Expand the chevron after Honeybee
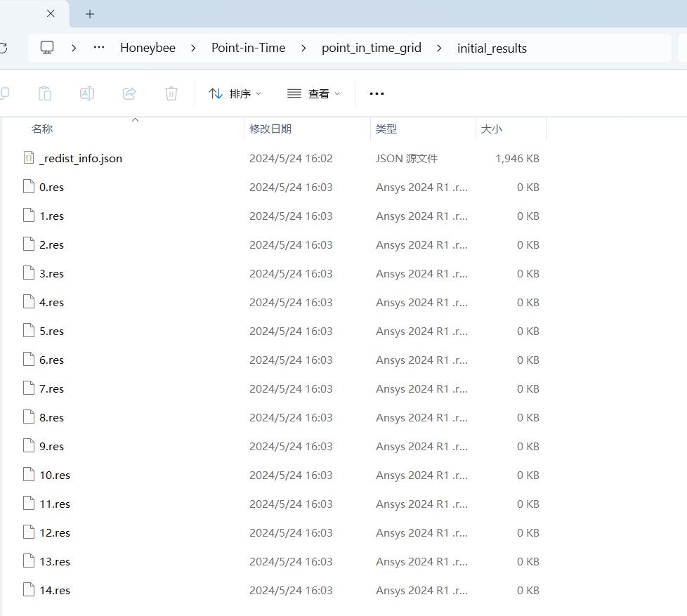The height and width of the screenshot is (616, 687). point(193,48)
